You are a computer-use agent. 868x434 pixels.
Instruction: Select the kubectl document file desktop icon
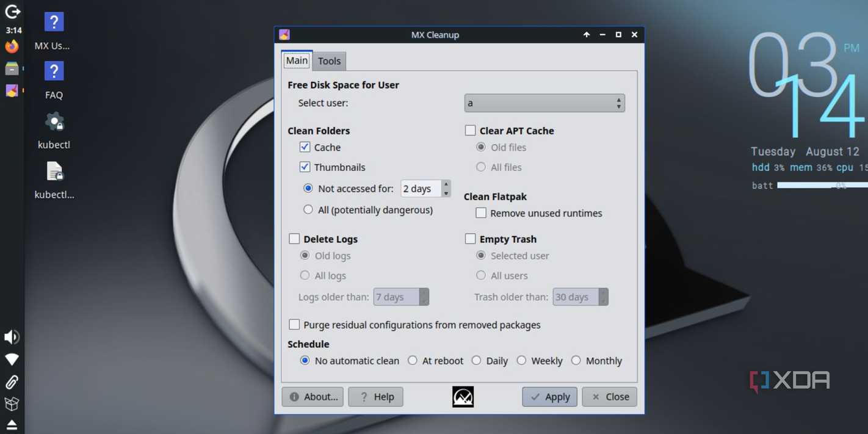(x=54, y=181)
